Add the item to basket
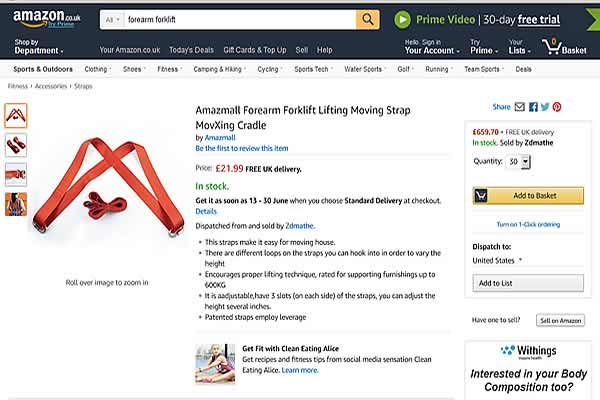600x400 pixels. coord(528,196)
